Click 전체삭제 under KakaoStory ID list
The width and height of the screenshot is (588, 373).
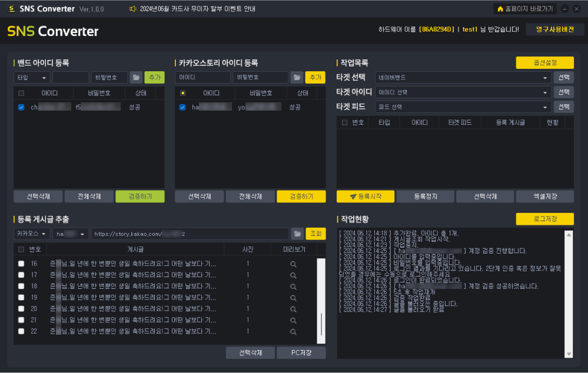tap(250, 196)
